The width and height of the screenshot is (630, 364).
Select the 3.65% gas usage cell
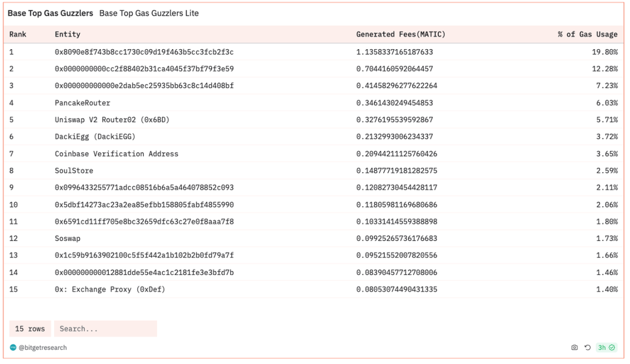606,154
